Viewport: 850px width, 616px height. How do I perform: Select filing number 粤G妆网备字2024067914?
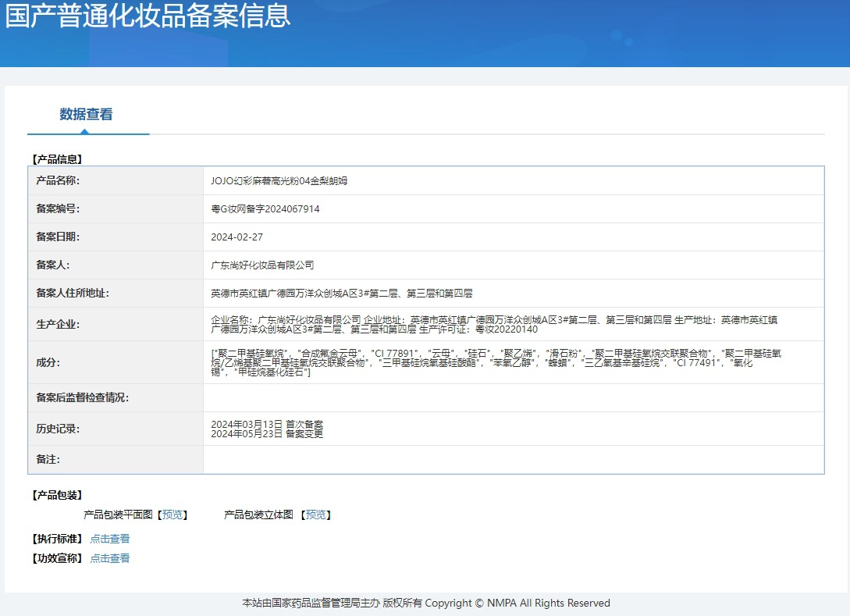(x=265, y=209)
